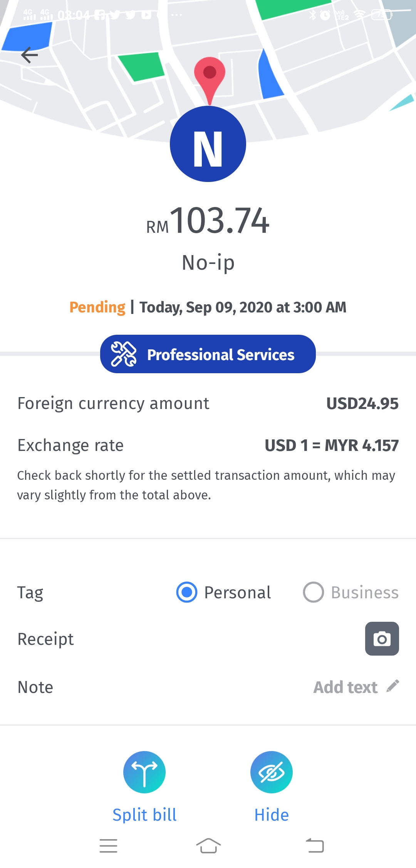Viewport: 416px width, 868px height.
Task: Tap Add text for the note
Action: [346, 687]
